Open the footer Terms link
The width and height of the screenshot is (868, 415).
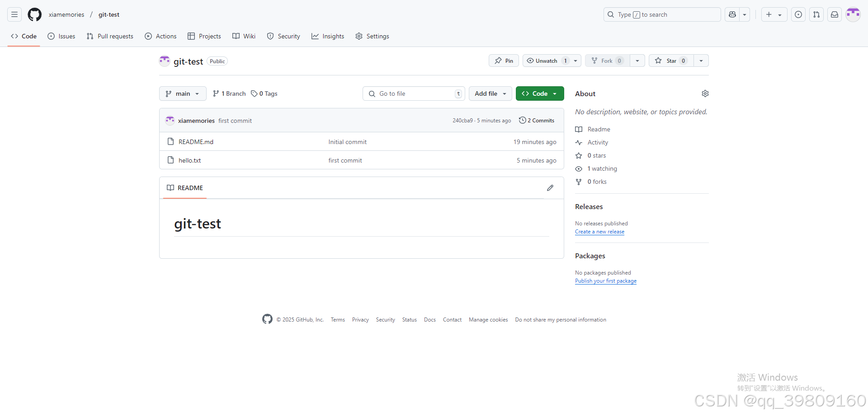(338, 320)
